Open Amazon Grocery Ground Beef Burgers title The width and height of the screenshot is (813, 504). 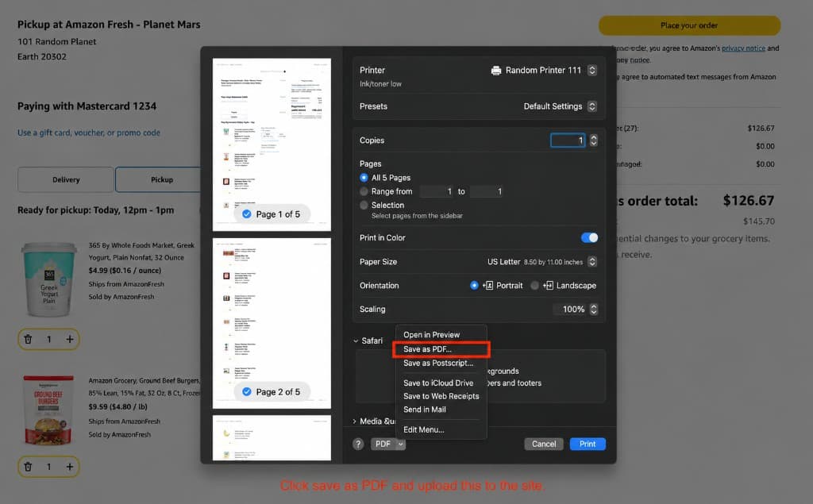tap(144, 387)
